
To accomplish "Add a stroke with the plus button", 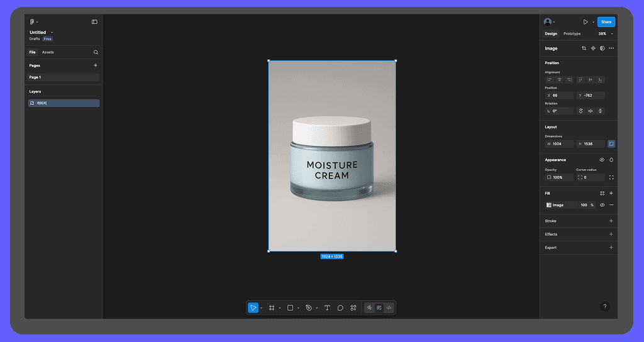I will point(611,221).
